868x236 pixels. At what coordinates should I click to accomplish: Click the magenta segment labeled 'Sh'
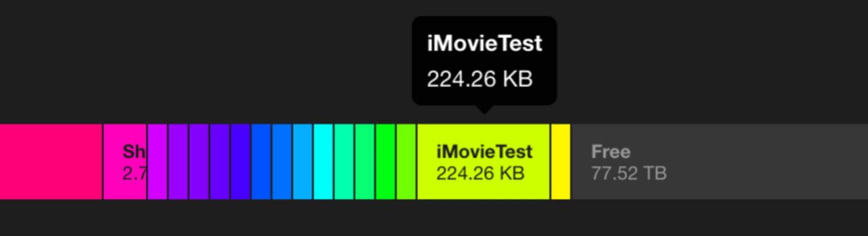pos(125,161)
